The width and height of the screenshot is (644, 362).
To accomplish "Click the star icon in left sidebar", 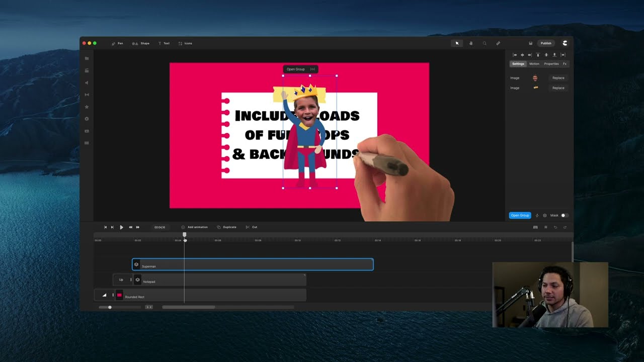I will [87, 107].
